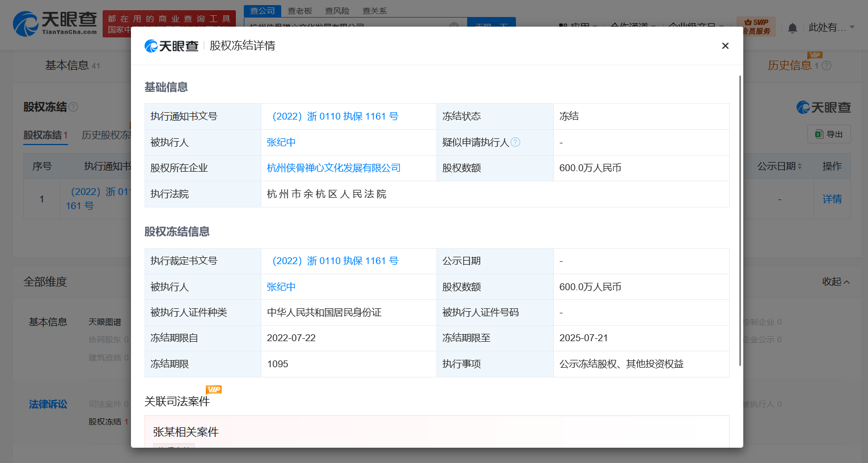Open notification bell in top bar

(793, 28)
